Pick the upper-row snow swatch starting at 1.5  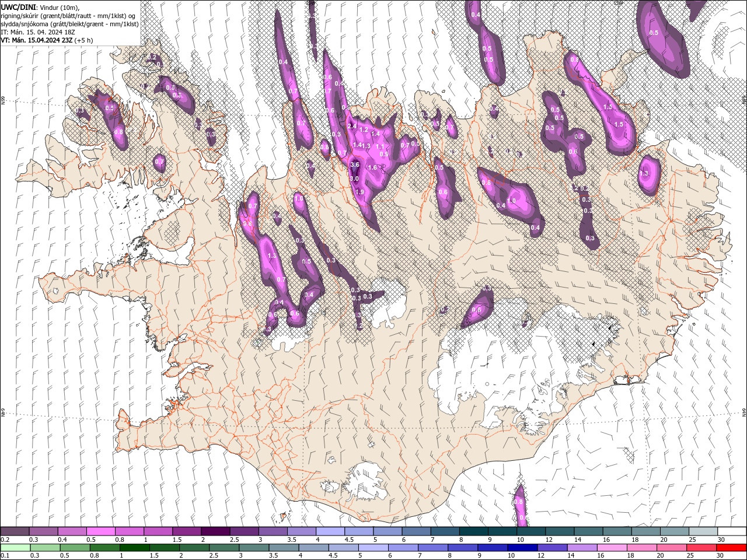pos(187,531)
